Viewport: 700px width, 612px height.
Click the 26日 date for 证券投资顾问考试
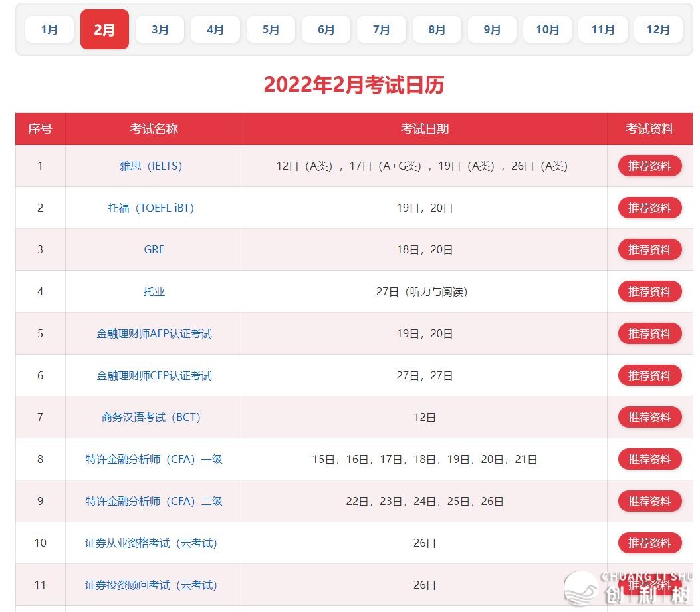pos(425,585)
